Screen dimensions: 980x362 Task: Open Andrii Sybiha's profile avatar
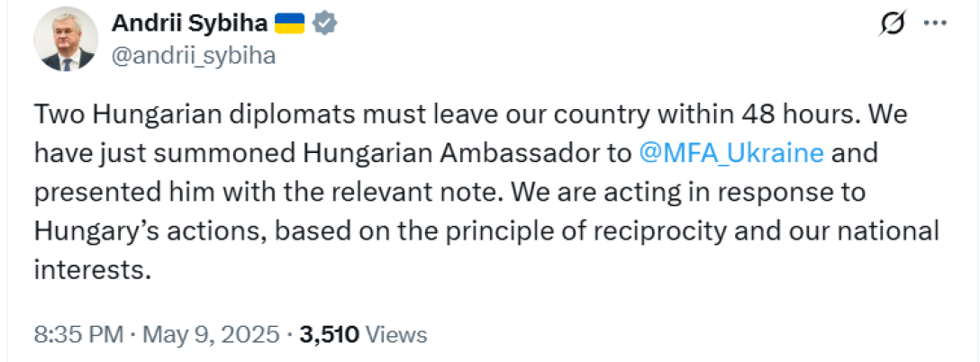(65, 42)
